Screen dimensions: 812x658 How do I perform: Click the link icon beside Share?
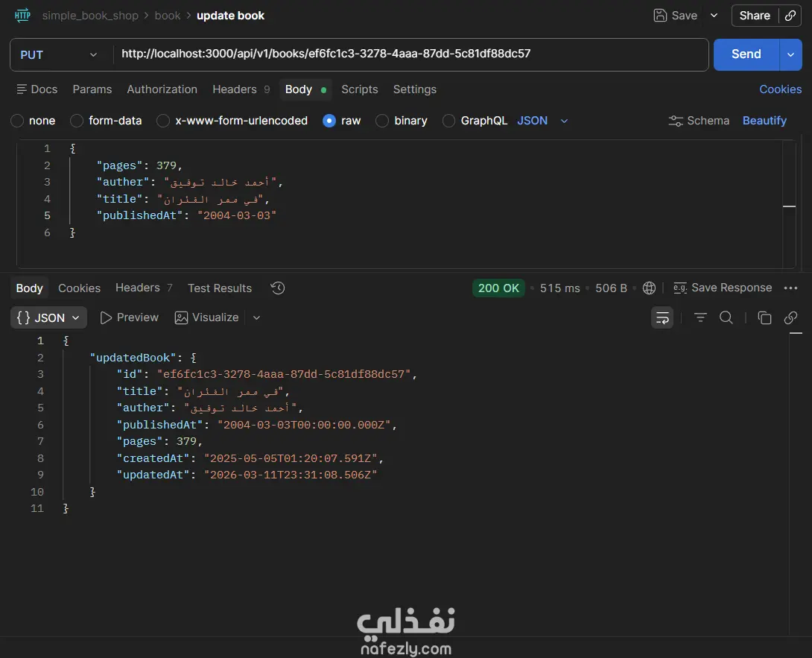coord(790,16)
